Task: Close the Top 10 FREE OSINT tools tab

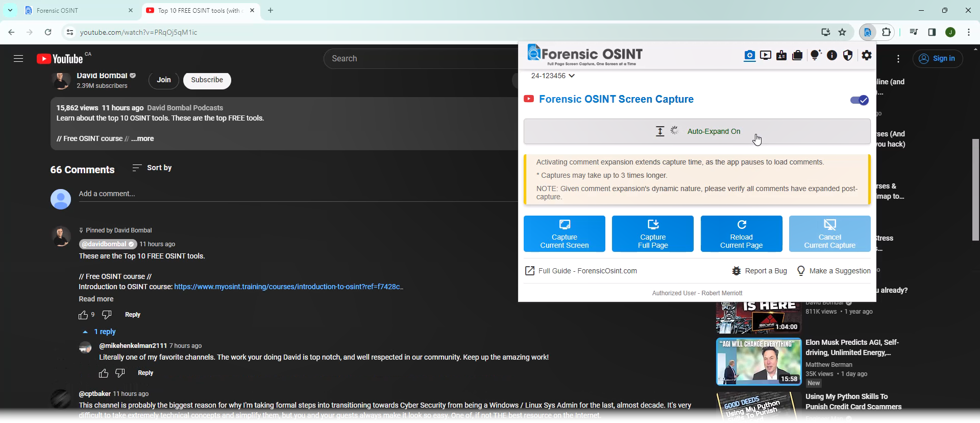Action: pos(252,10)
